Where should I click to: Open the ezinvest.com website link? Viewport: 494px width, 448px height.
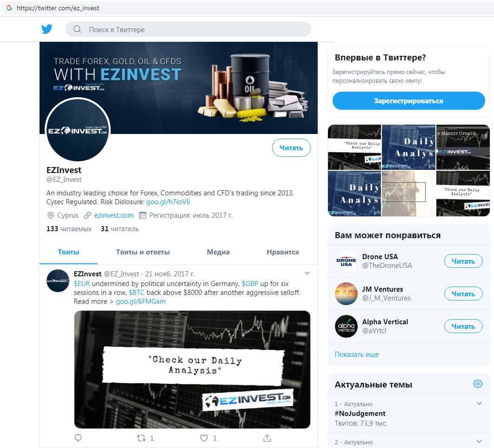coord(114,215)
